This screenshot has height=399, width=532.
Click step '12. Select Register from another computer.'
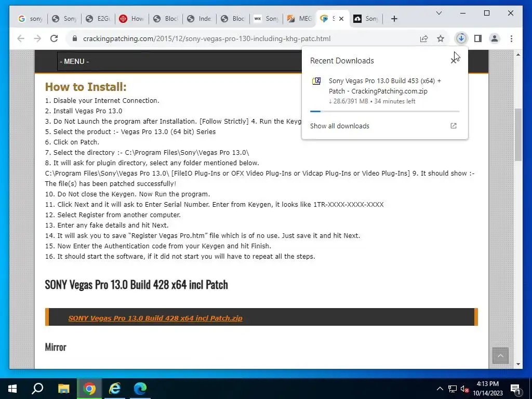pos(113,215)
